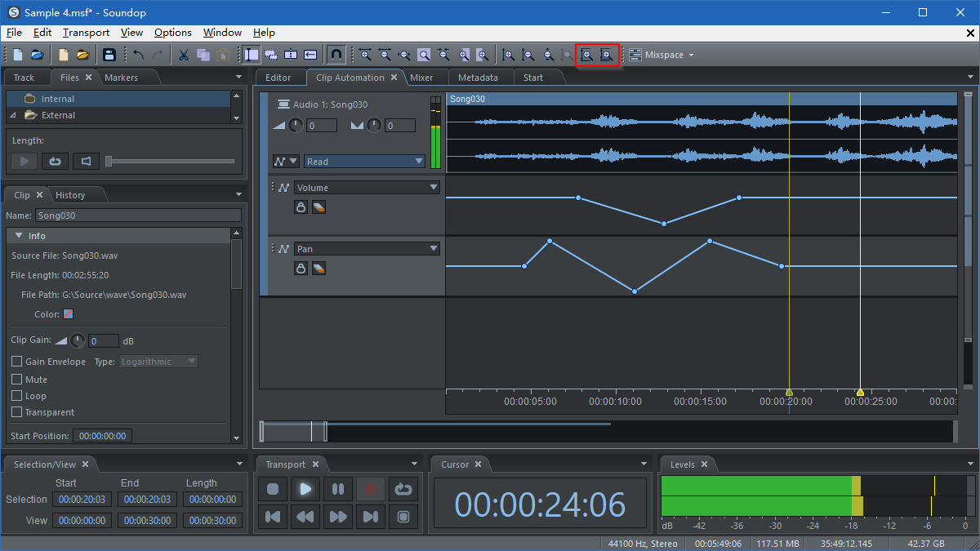Open the Read automation mode dropdown
This screenshot has width=980, height=551.
[x=365, y=162]
